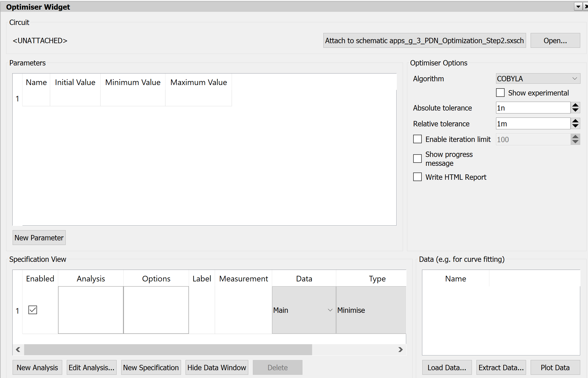Click the New Parameter button
The height and width of the screenshot is (378, 588).
(x=39, y=238)
